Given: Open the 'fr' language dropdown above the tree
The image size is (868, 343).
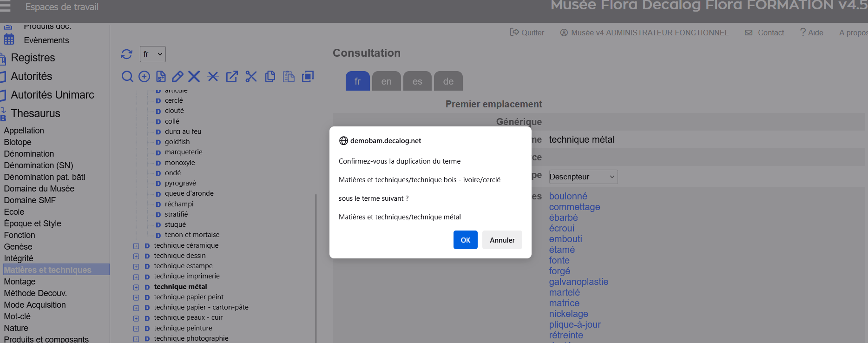Looking at the screenshot, I should click(152, 54).
